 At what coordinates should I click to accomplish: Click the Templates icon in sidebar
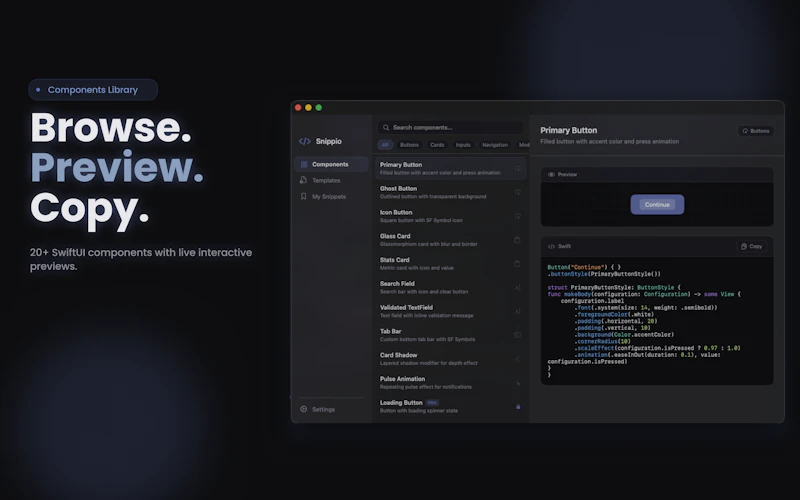point(303,180)
